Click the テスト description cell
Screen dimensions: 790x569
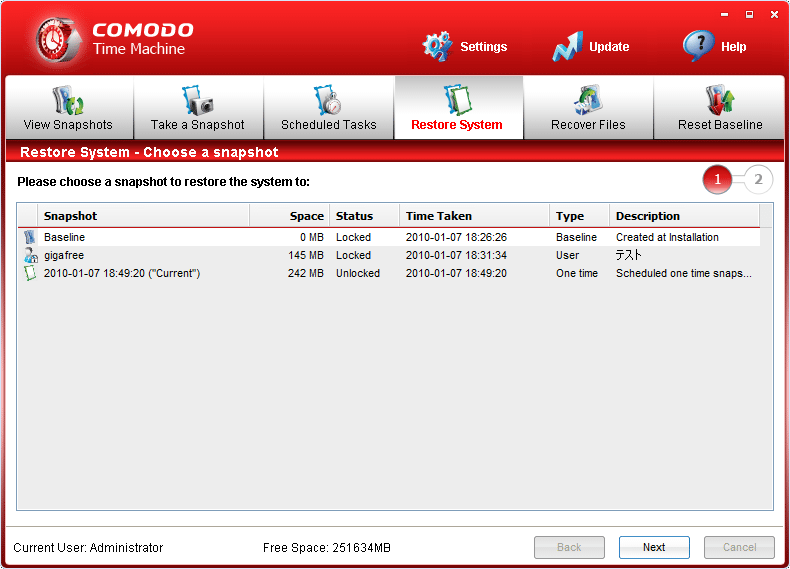629,255
